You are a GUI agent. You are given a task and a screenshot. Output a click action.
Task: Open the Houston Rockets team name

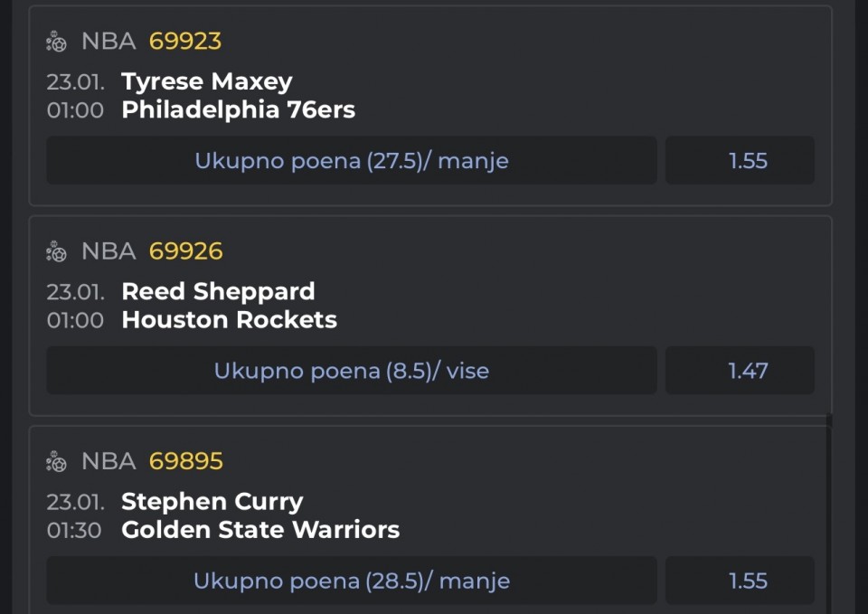coord(229,320)
